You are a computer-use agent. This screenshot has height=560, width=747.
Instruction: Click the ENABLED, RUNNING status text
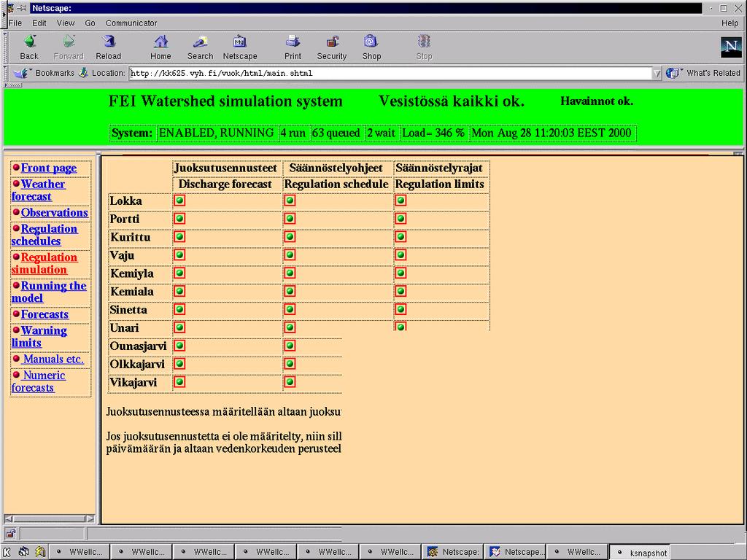[x=216, y=133]
